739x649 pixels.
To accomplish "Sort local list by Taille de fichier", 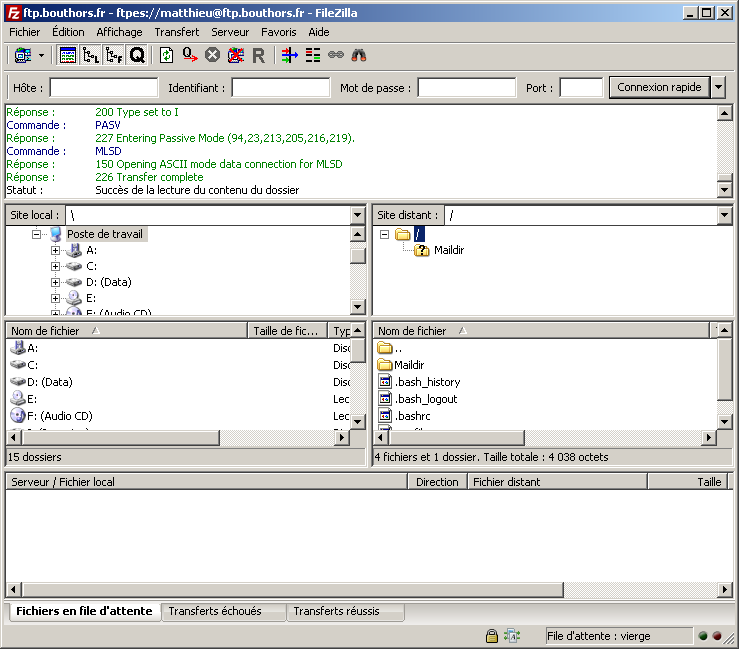I will [287, 331].
